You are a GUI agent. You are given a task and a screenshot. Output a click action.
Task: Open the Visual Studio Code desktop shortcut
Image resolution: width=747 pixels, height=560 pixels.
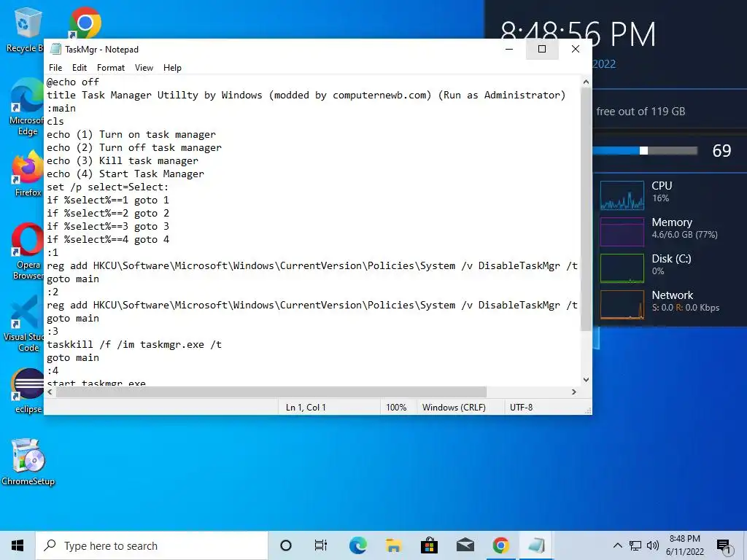point(25,324)
